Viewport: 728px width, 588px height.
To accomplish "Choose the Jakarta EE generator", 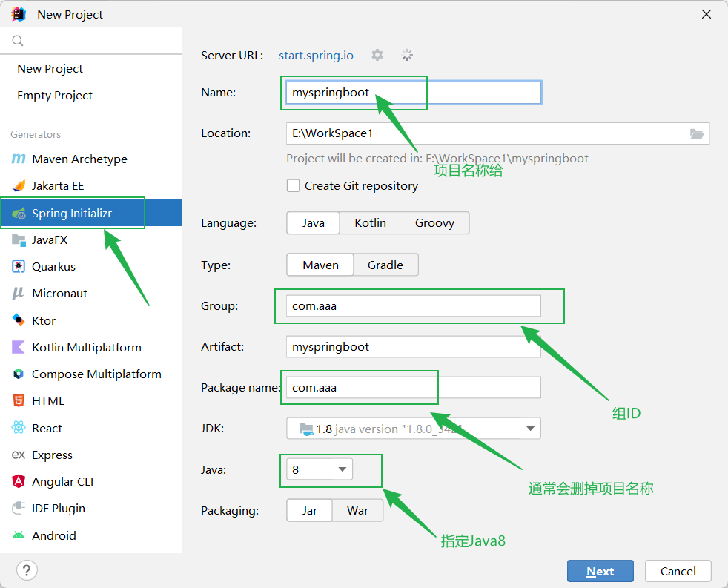I will 91,186.
